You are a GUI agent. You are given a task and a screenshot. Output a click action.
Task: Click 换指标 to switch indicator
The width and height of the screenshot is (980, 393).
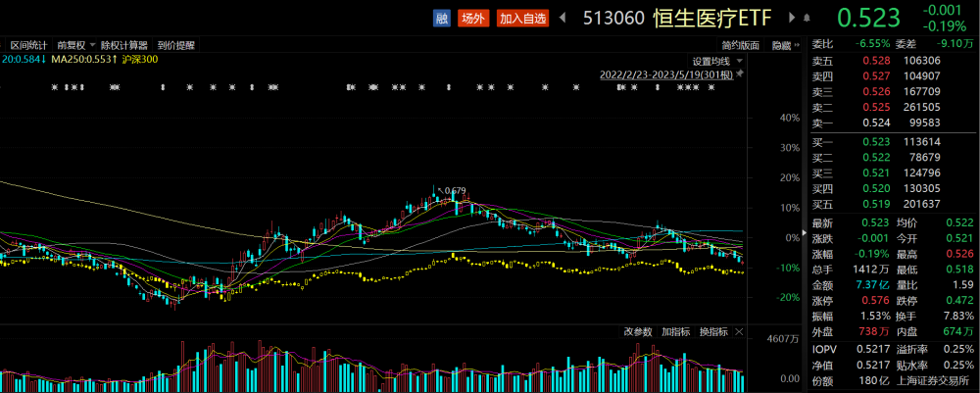[712, 331]
